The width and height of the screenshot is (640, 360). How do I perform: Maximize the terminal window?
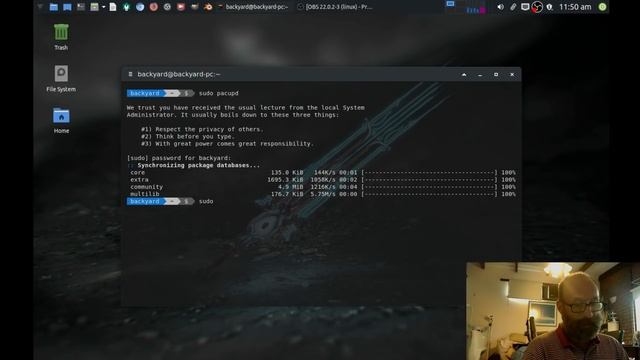[496, 75]
